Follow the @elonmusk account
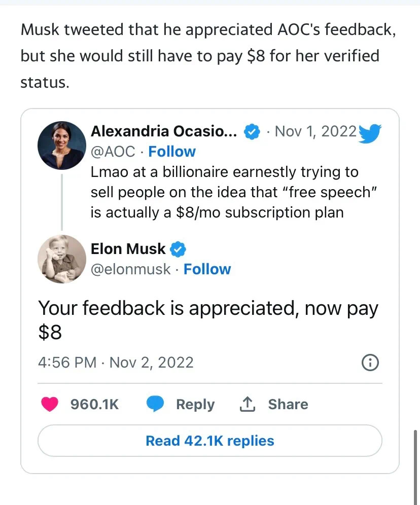The width and height of the screenshot is (420, 505). coord(207,269)
